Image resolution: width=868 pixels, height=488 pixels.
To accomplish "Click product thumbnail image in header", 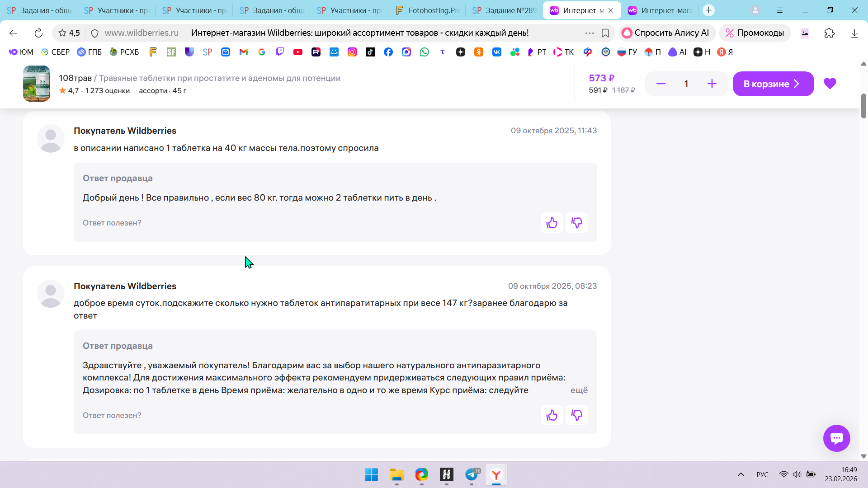I will click(37, 84).
